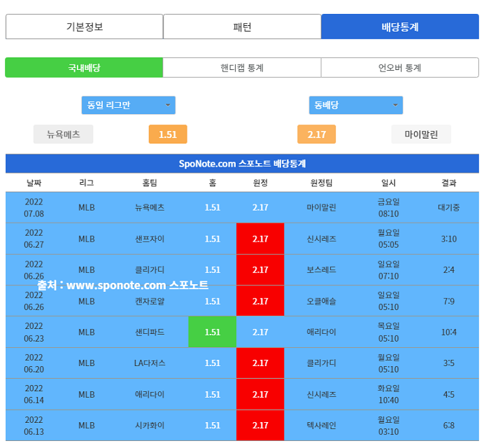Click the orange 2.17 away odds box
Viewport: 484px width, 448px height.
316,134
